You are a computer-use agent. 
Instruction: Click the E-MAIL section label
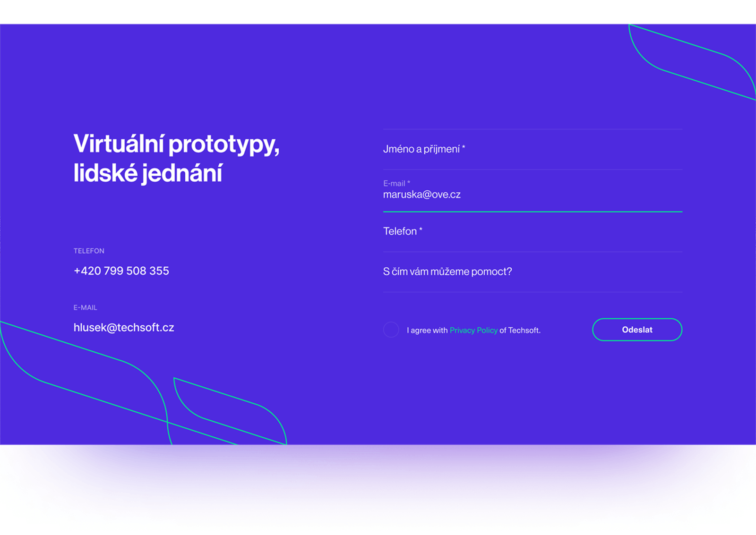coord(85,307)
